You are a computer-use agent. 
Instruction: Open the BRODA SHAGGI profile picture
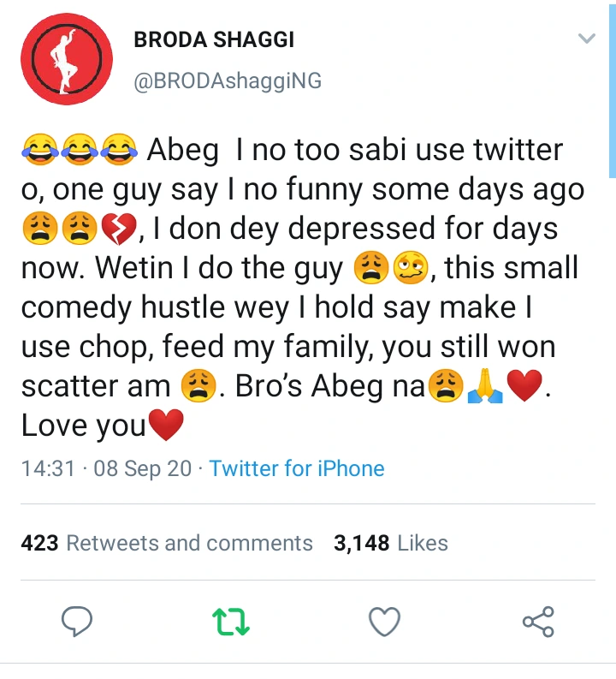pos(67,59)
